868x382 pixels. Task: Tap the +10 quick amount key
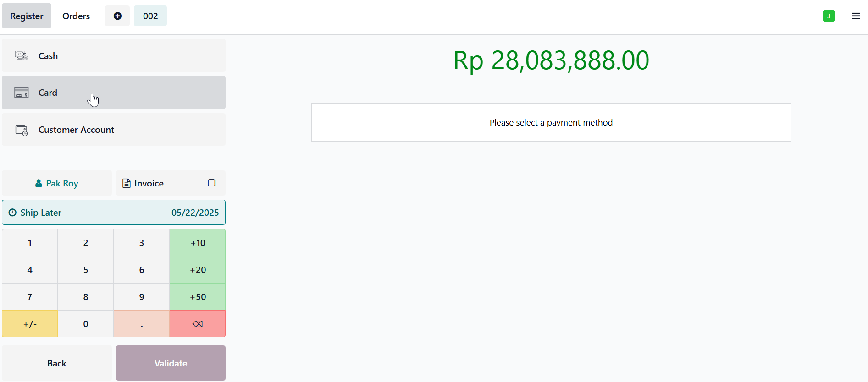pyautogui.click(x=198, y=243)
